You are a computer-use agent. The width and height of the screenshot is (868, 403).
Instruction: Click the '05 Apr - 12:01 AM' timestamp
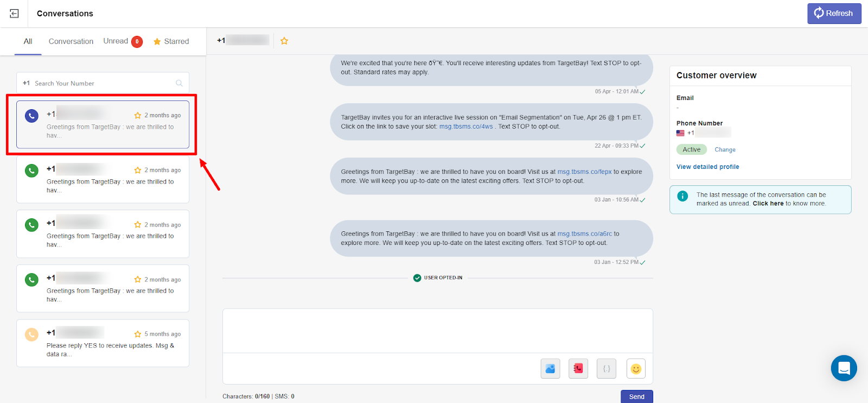click(x=616, y=92)
